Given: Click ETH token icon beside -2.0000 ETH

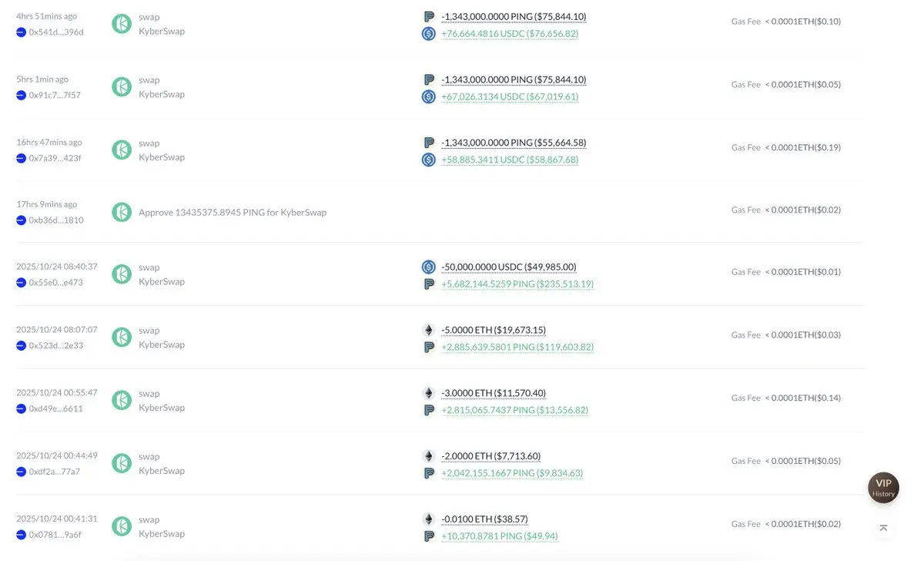Looking at the screenshot, I should click(x=429, y=456).
